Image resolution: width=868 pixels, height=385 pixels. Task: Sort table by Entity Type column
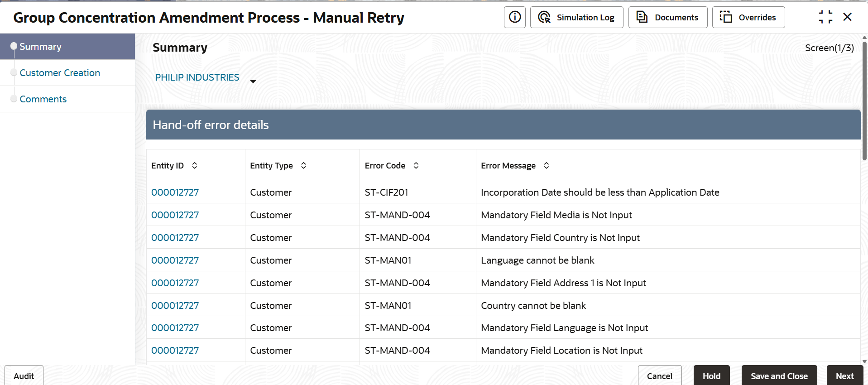[303, 166]
